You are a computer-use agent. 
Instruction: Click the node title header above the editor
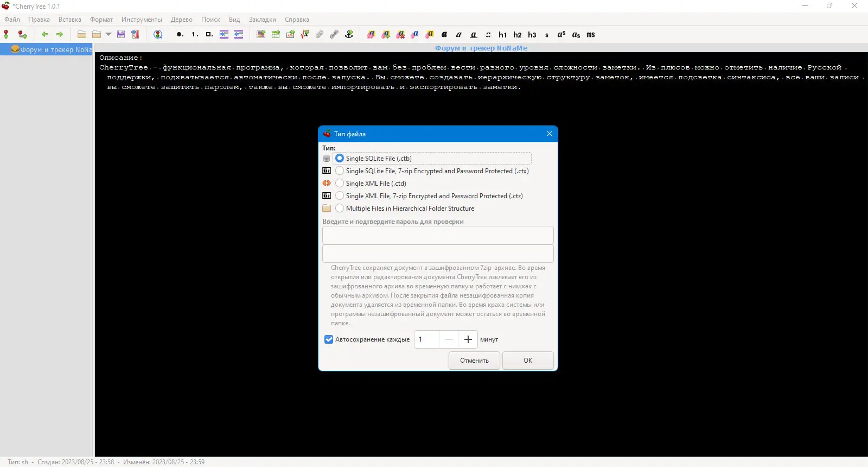pyautogui.click(x=481, y=48)
